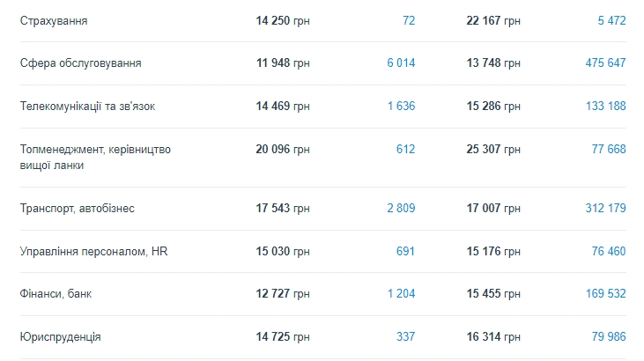
Task: Click the 77 668 link
Action: pyautogui.click(x=609, y=150)
